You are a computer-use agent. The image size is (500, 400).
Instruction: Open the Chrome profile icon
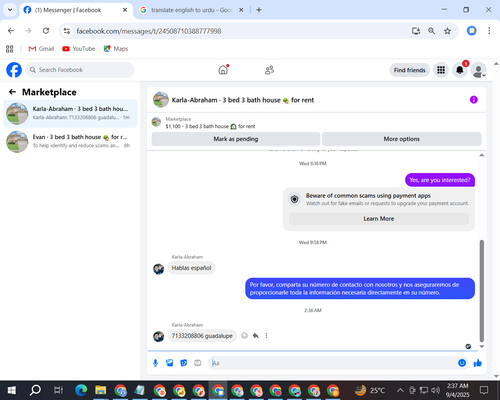point(471,31)
